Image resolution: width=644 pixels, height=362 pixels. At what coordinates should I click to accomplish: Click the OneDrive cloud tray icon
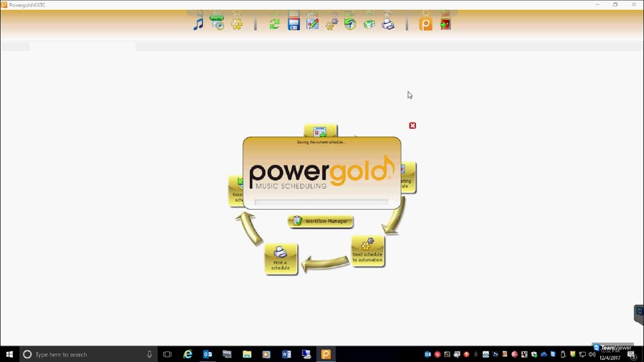[543, 354]
